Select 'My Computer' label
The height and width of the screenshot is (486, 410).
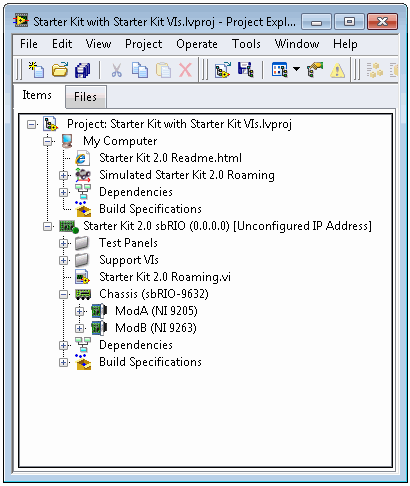click(x=120, y=141)
